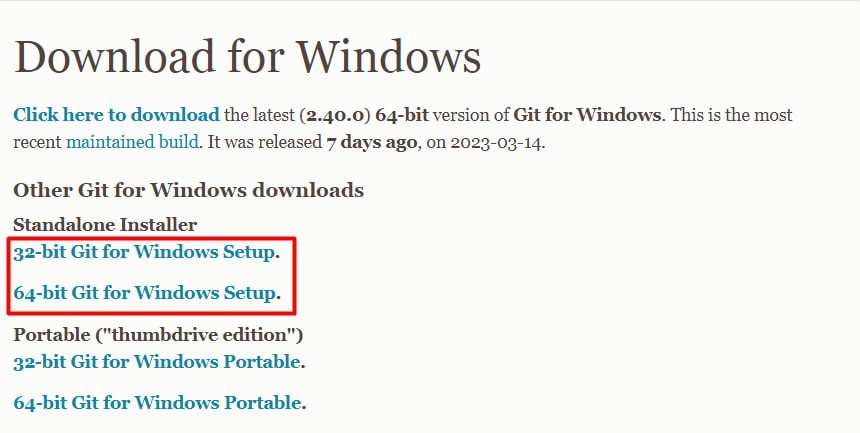The height and width of the screenshot is (433, 860).
Task: Open the "maintained build" link
Action: [132, 143]
